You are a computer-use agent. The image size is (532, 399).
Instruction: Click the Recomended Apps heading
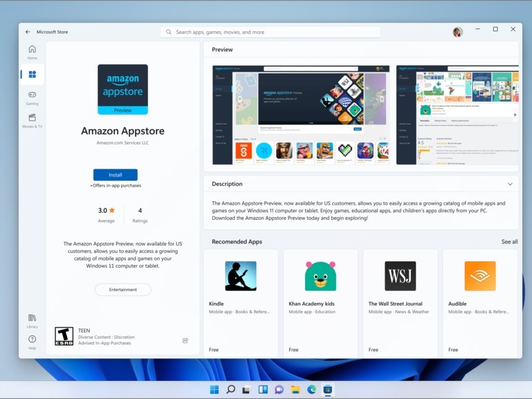click(x=237, y=242)
